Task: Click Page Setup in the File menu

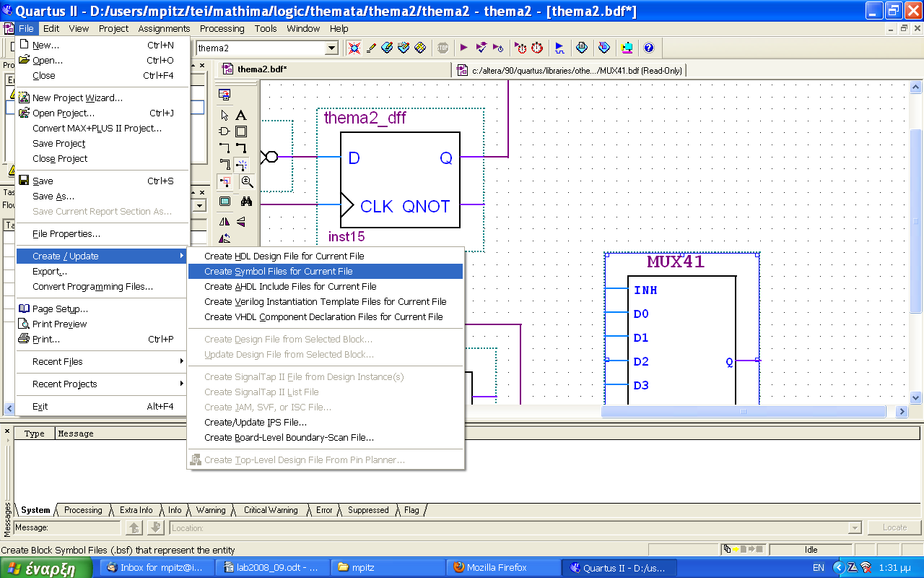Action: click(102, 309)
